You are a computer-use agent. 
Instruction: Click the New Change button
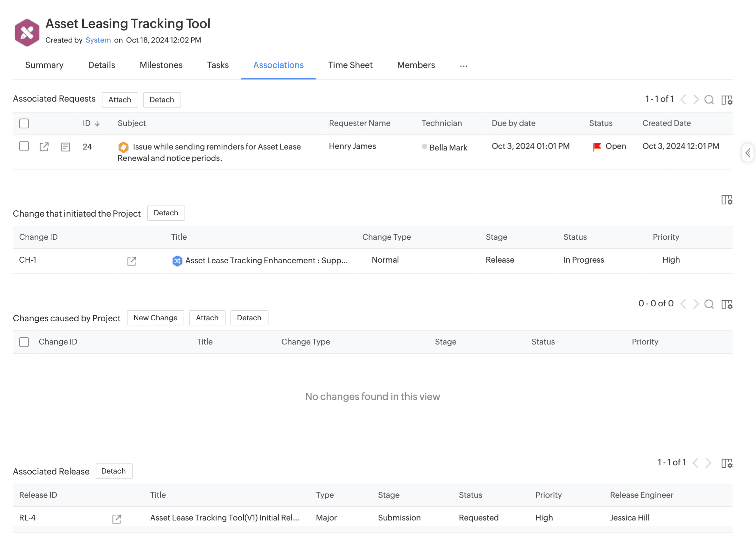(155, 318)
